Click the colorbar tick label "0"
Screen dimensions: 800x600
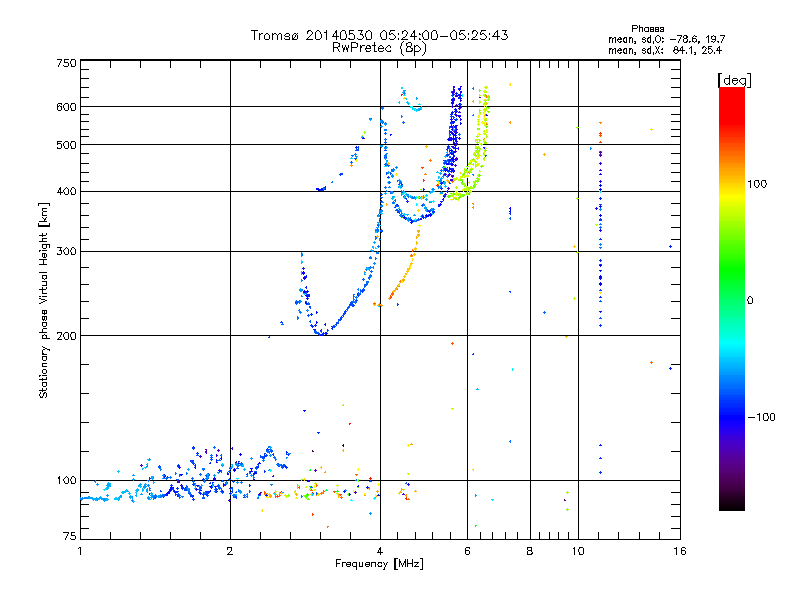tap(750, 301)
